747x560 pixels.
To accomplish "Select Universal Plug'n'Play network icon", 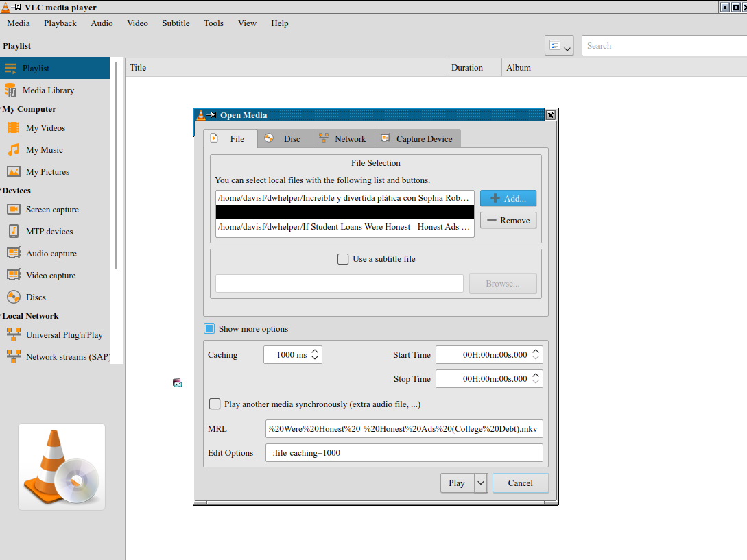I will (14, 334).
